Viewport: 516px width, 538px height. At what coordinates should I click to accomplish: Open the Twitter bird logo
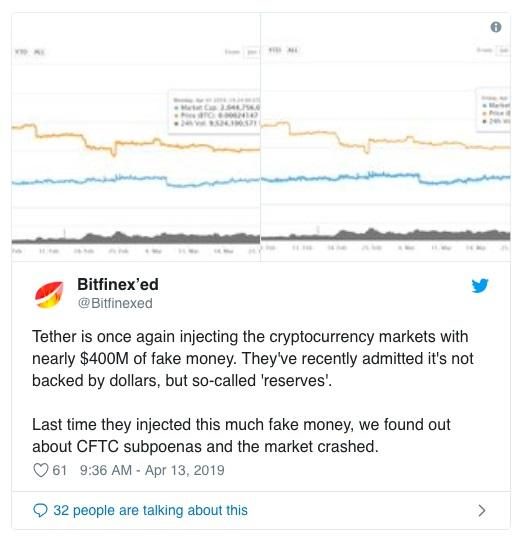coord(479,285)
